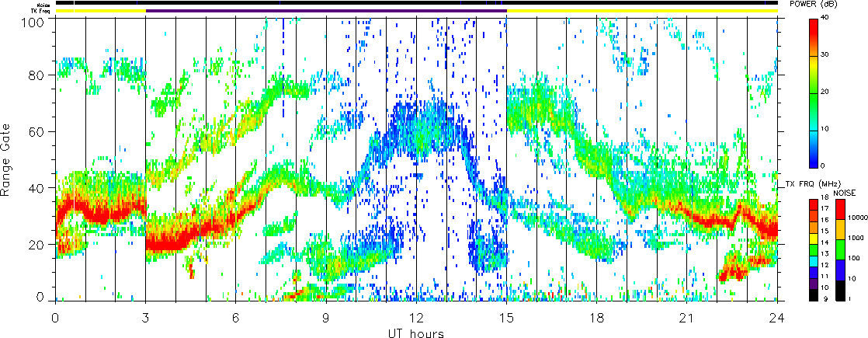This screenshot has height=338, width=868.
Task: Select the 24 tick on UT hours axis
Action: [777, 318]
